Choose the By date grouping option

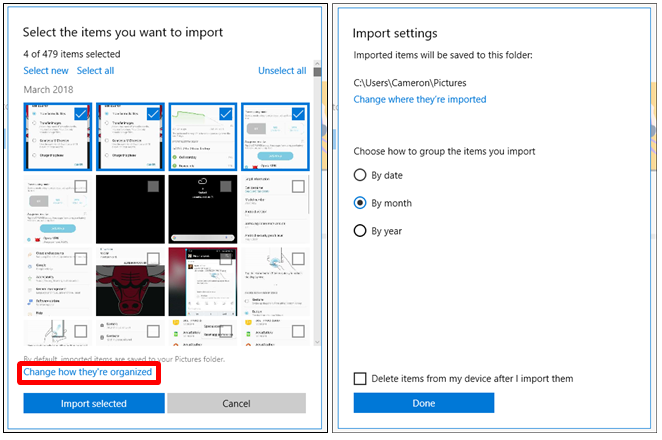(x=361, y=175)
